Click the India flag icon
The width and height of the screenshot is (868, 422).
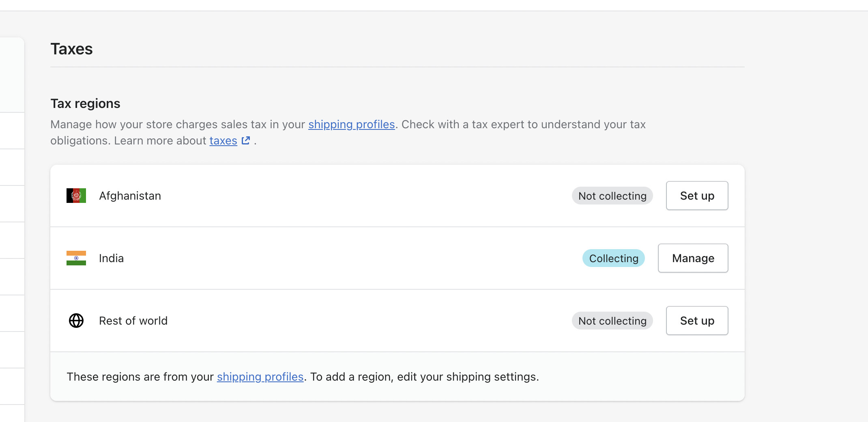tap(76, 258)
